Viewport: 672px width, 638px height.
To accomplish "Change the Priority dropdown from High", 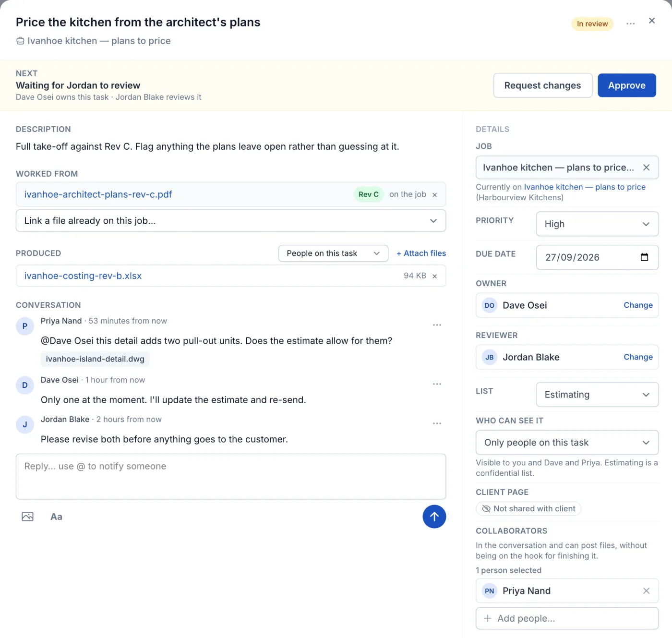I will tap(597, 224).
